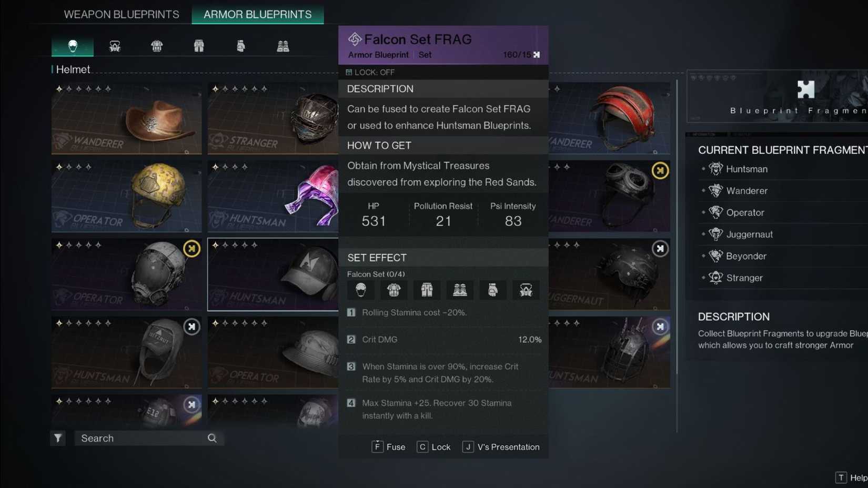Open the Help button
This screenshot has width=868, height=488.
tap(852, 477)
